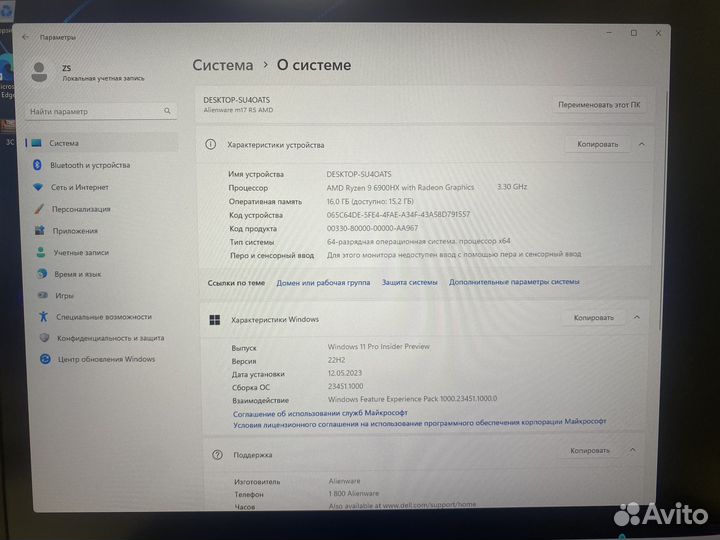Click the Персонализация brush icon

[39, 208]
